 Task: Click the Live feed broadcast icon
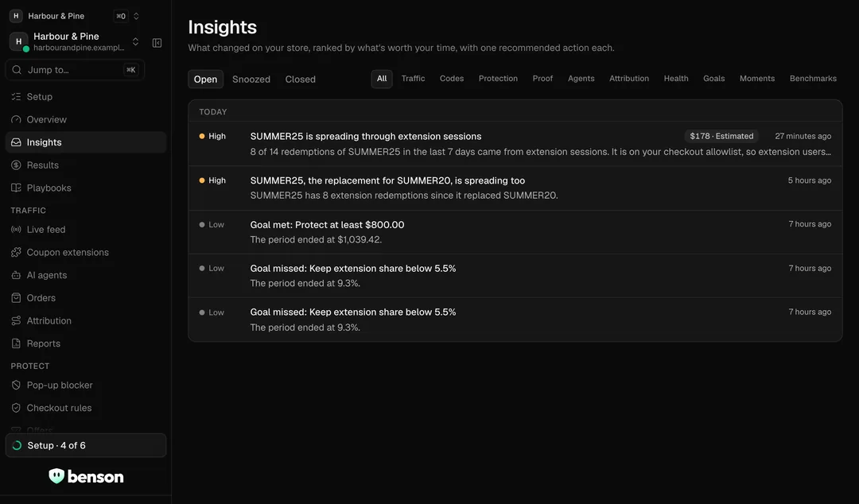[16, 230]
